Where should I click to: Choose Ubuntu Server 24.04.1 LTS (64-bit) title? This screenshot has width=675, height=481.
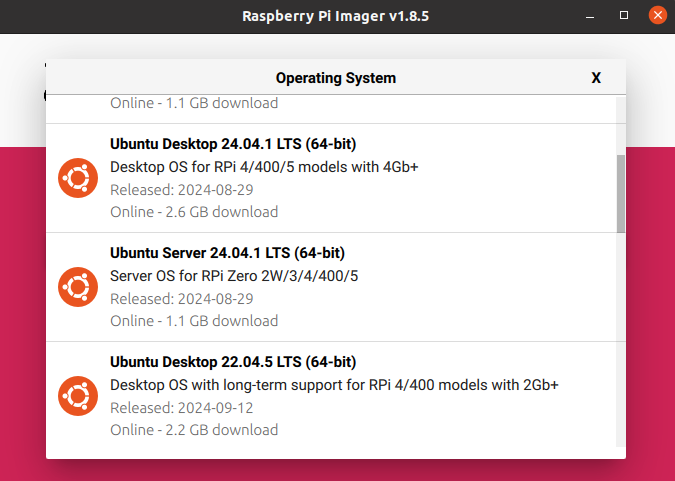click(227, 253)
